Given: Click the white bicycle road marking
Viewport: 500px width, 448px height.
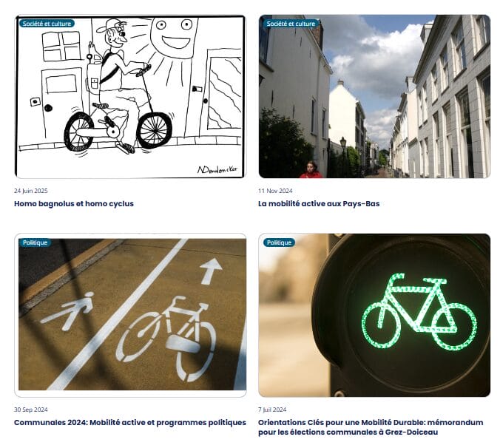Looking at the screenshot, I should 166,339.
